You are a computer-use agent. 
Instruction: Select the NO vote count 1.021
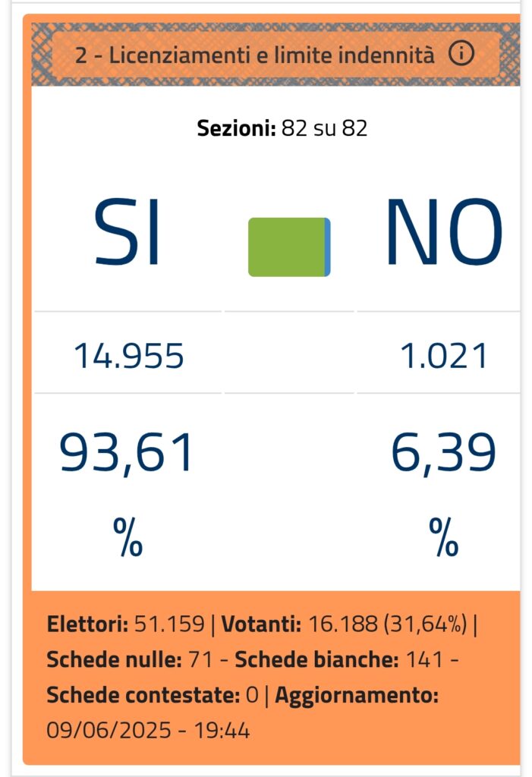click(x=444, y=356)
